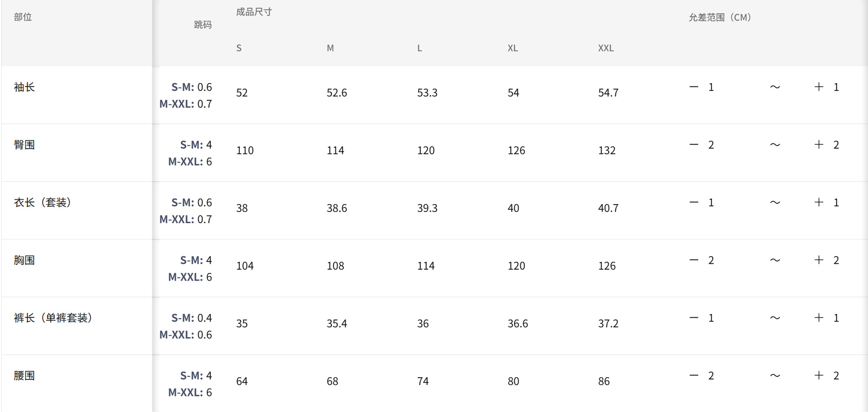This screenshot has height=412, width=868.
Task: Click the plus sign in the 腰围 tolerance
Action: pyautogui.click(x=819, y=375)
